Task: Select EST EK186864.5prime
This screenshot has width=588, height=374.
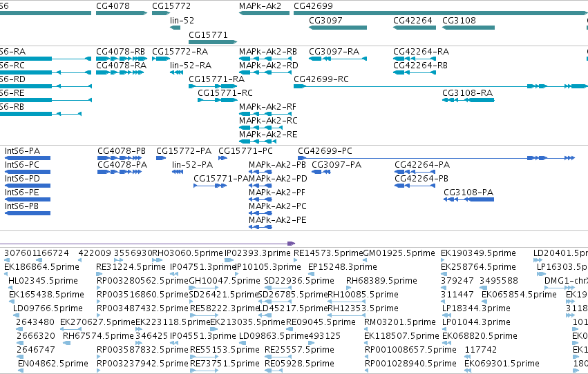Action: (7, 274)
